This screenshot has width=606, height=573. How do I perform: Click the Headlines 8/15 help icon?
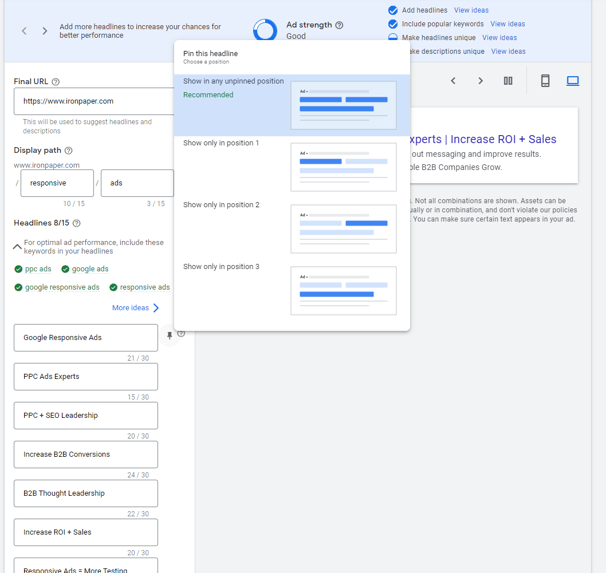pyautogui.click(x=77, y=223)
